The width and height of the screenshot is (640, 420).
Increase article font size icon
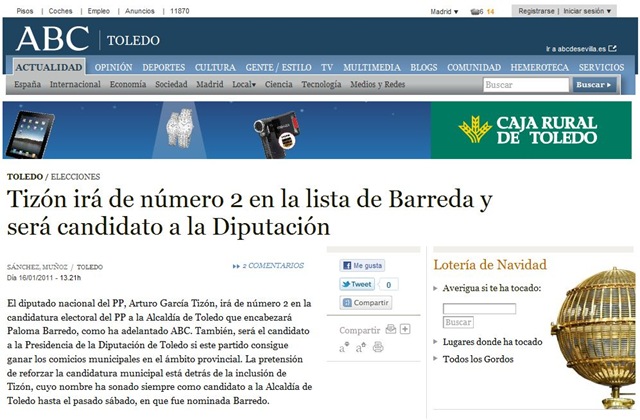coord(361,348)
